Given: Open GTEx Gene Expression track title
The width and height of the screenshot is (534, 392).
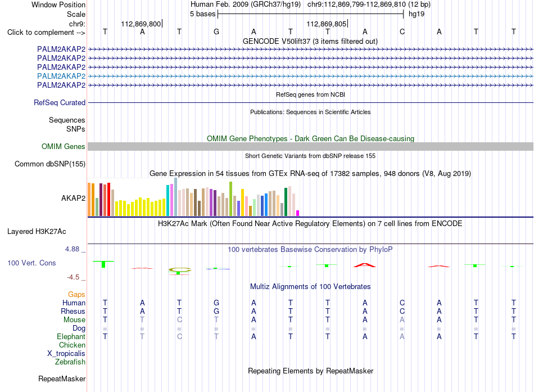Looking at the screenshot, I should click(x=310, y=173).
